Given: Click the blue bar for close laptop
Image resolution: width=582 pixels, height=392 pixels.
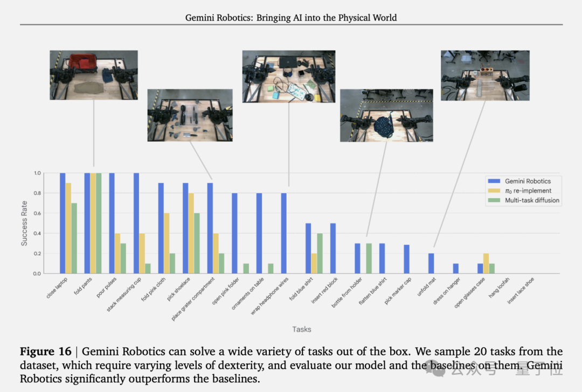Looking at the screenshot, I should (x=63, y=223).
